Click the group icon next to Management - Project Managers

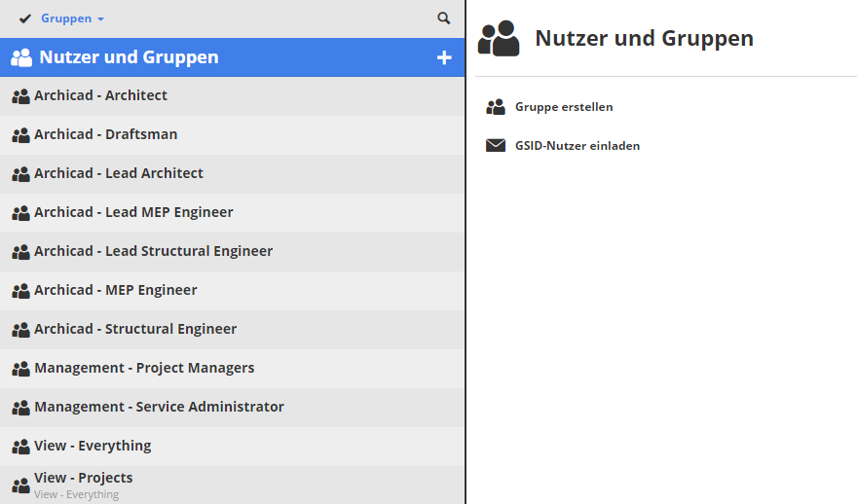click(20, 369)
